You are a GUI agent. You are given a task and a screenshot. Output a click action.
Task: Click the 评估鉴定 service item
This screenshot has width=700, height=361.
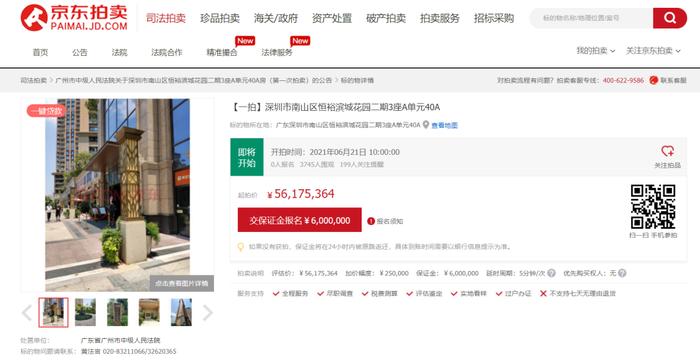[424, 294]
